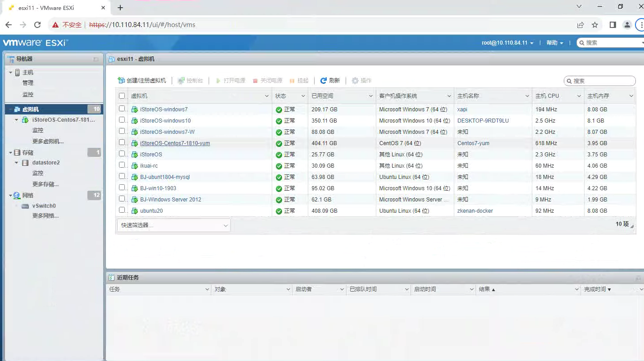Click the not-secure warning triangle icon
644x361 pixels.
coord(55,25)
